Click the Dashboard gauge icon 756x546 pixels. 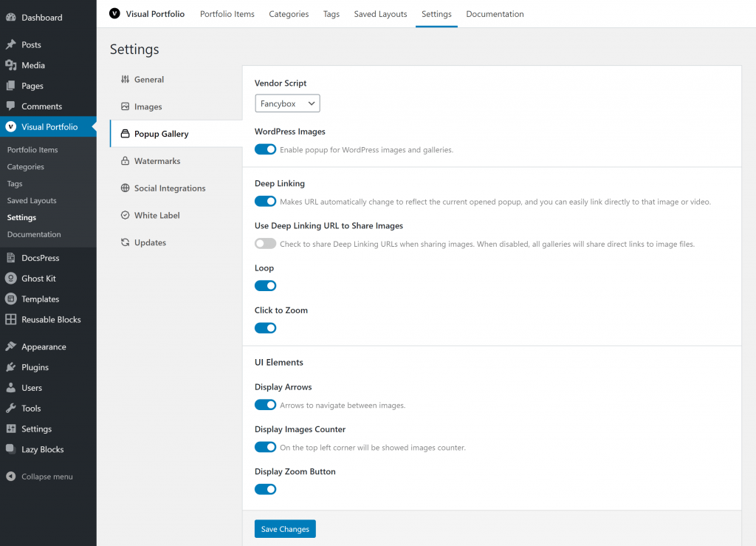pos(10,18)
